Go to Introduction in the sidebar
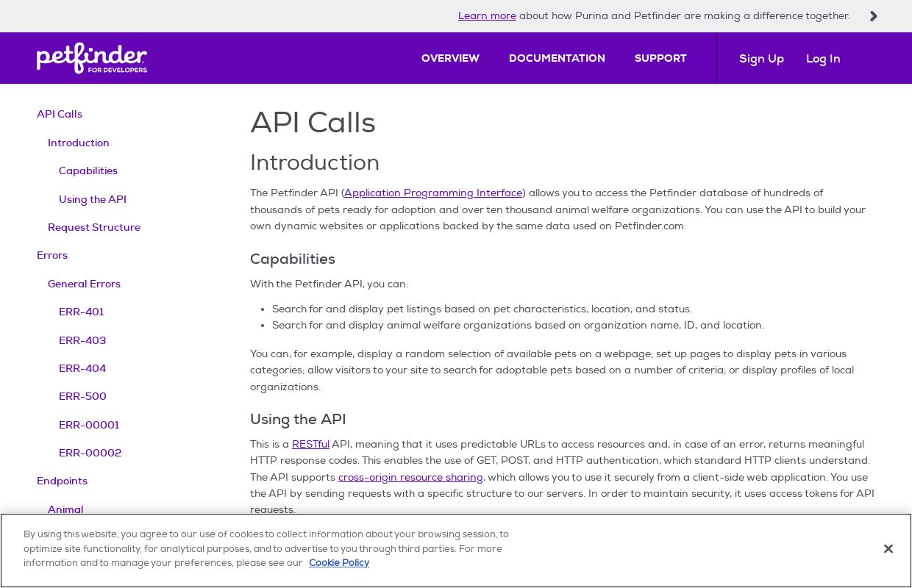The width and height of the screenshot is (912, 588). click(79, 143)
